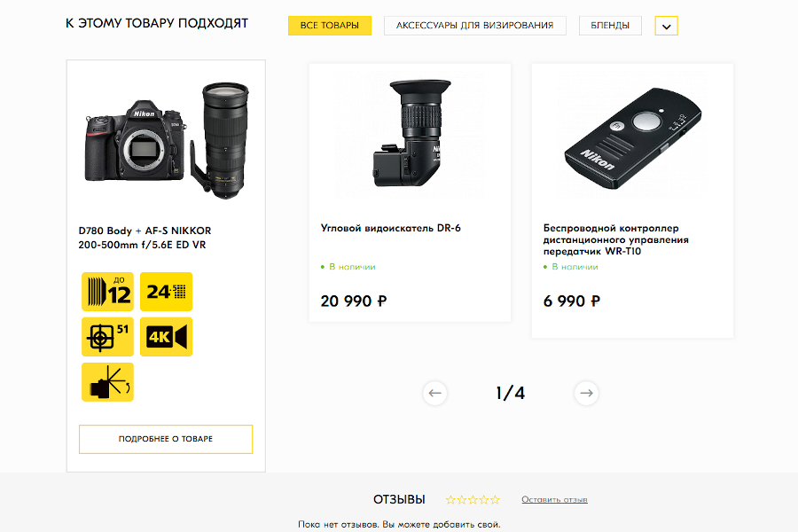Click the 51 focus points icon
The image size is (798, 532).
coord(107,337)
